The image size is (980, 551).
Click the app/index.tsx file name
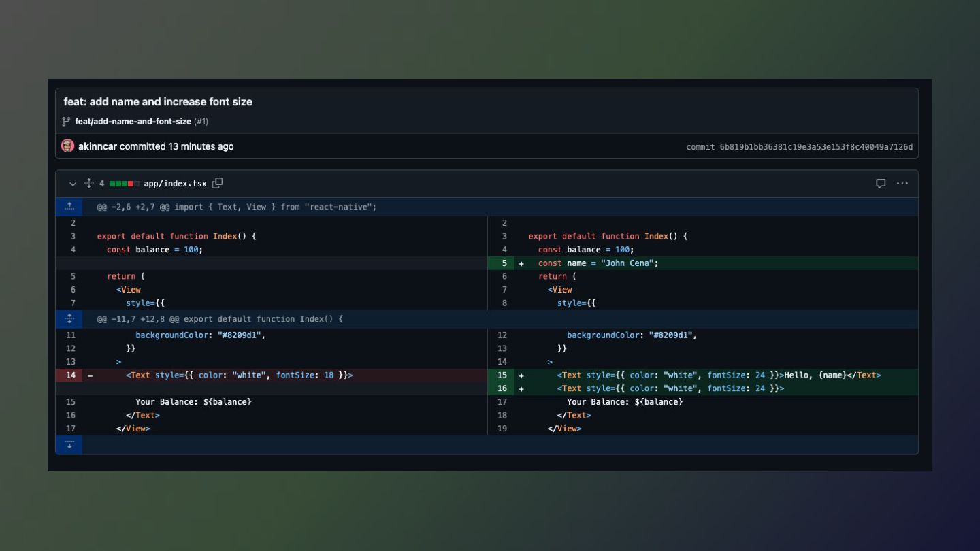click(x=175, y=184)
